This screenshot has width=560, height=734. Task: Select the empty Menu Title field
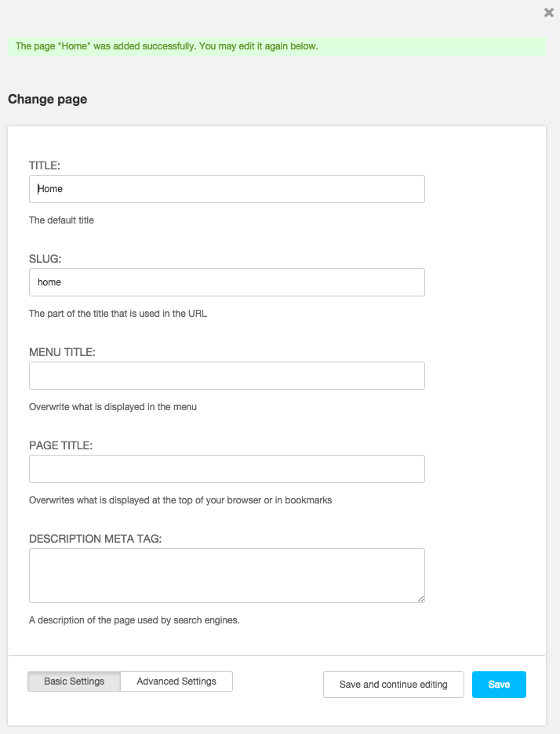coord(227,376)
